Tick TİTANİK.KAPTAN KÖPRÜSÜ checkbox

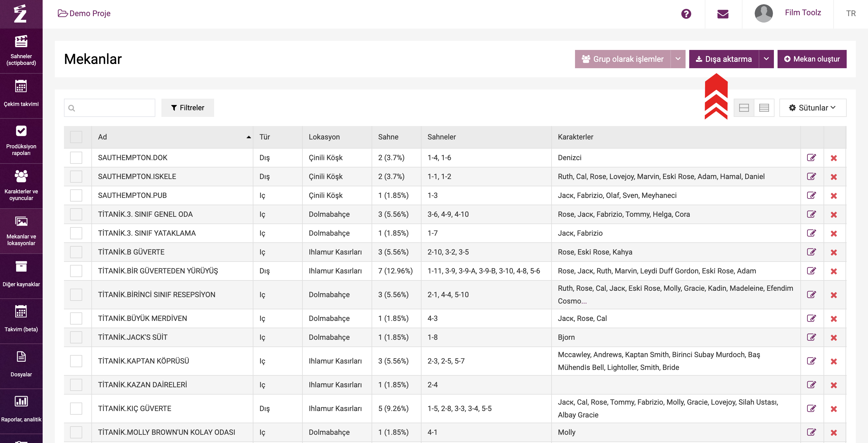point(76,361)
